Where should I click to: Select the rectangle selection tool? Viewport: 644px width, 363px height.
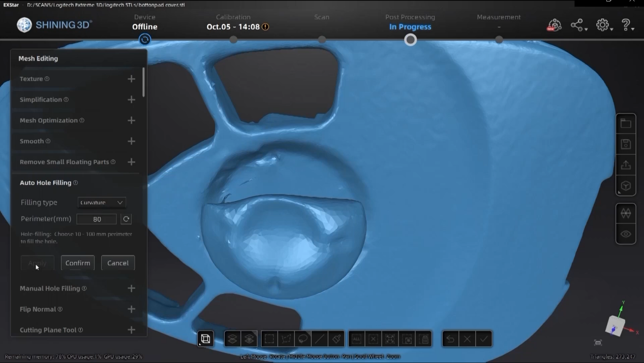pos(269,339)
